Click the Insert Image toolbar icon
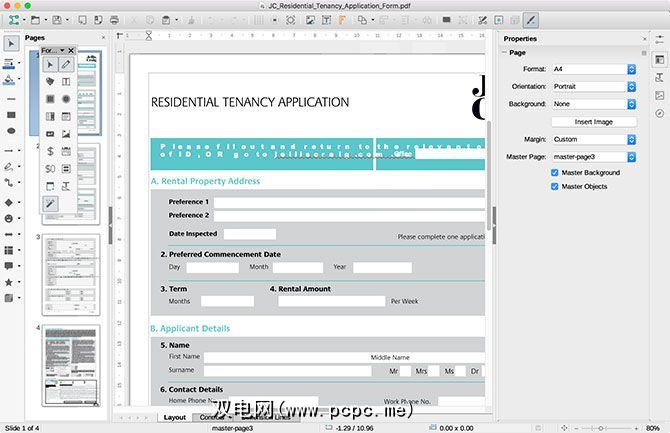Screen dimensions: 670x433 point(310,20)
